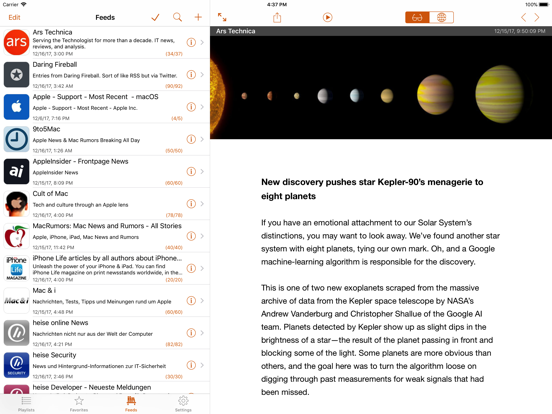Open iPhone Life feed chevron
This screenshot has width=552, height=414.
click(x=202, y=268)
